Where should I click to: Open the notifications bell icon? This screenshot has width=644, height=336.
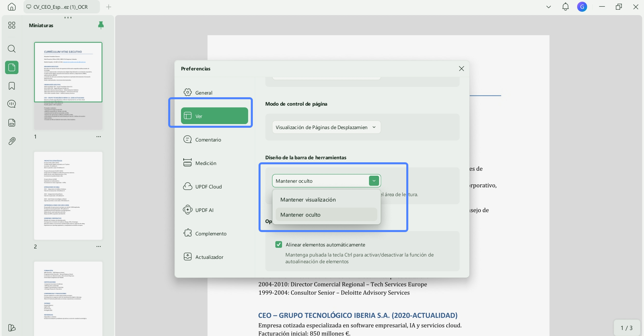coord(565,7)
